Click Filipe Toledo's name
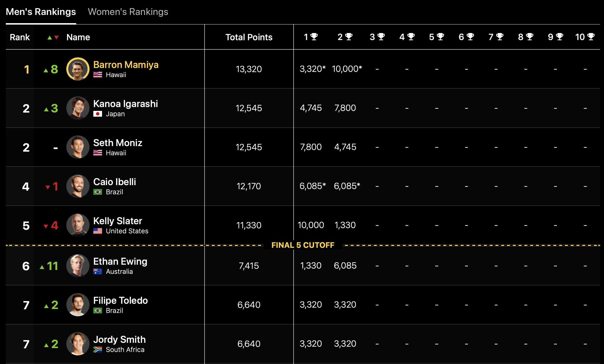The height and width of the screenshot is (364, 604). [120, 300]
